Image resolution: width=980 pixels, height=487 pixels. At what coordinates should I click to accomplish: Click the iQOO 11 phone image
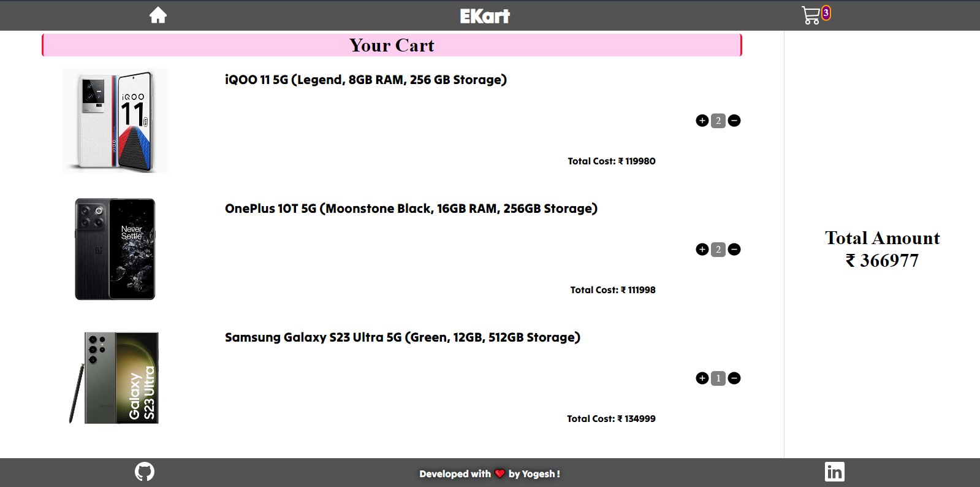click(x=115, y=120)
